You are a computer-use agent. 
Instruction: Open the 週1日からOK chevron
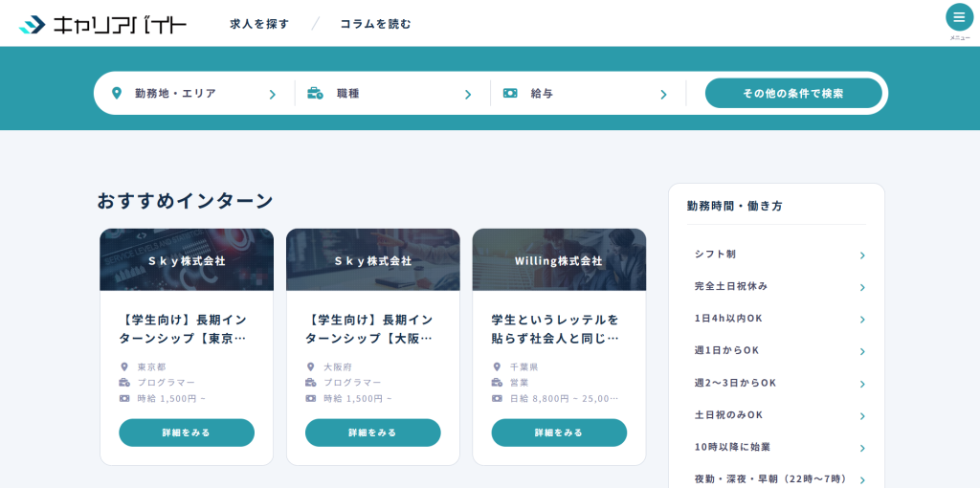pos(862,351)
